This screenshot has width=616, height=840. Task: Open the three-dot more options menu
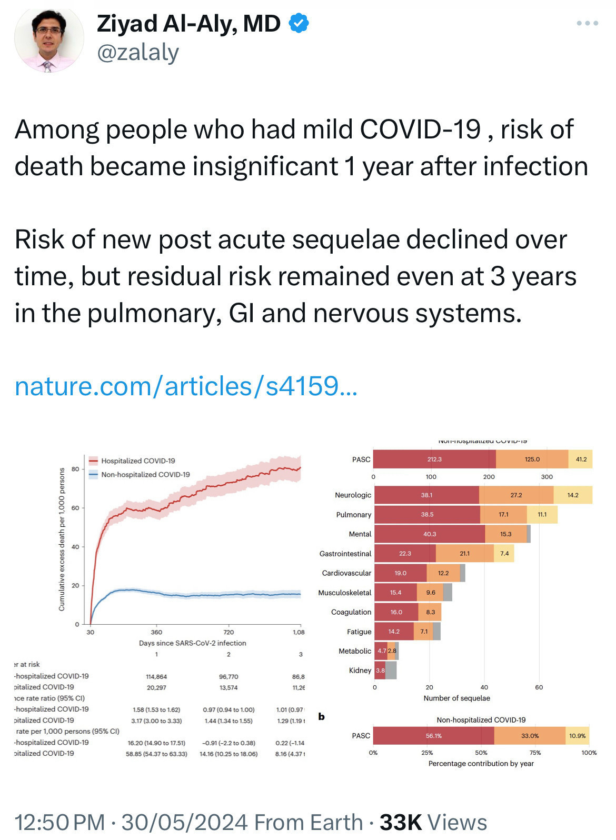587,23
